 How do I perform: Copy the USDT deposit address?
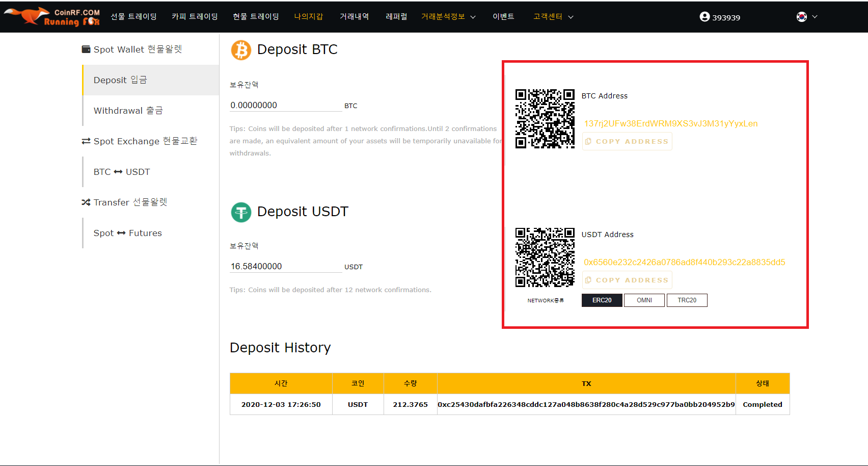pos(627,280)
